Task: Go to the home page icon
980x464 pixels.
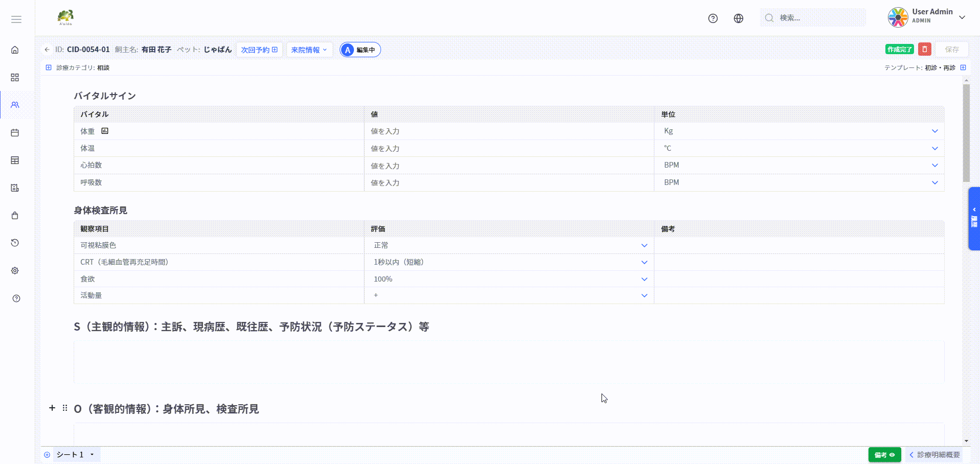Action: 15,50
